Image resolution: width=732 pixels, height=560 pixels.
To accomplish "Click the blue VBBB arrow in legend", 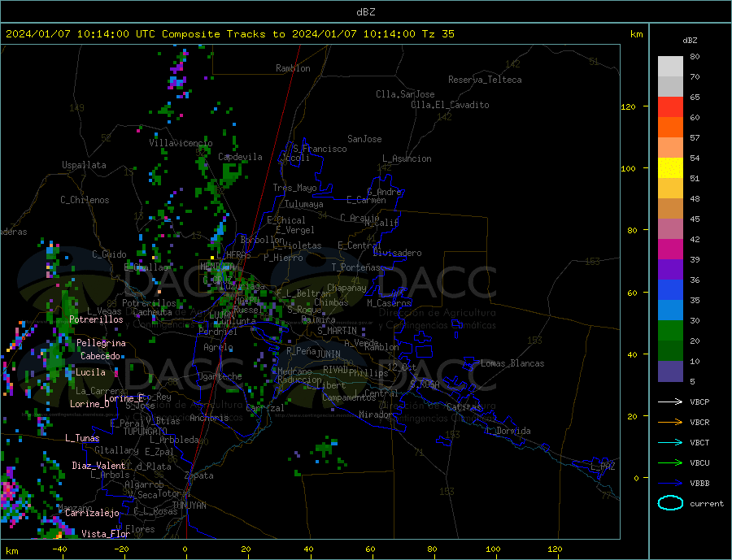I will (x=670, y=483).
